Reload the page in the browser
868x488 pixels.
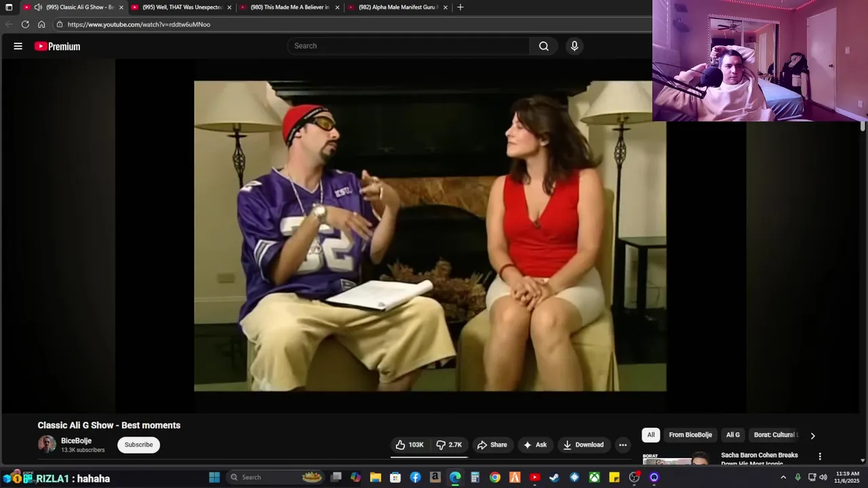pyautogui.click(x=25, y=24)
